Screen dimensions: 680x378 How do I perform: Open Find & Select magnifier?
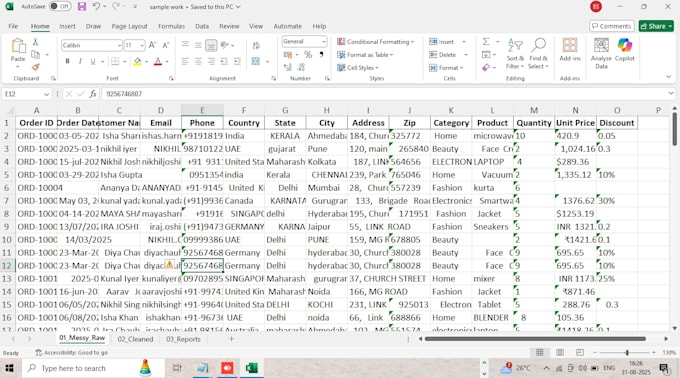pos(539,54)
